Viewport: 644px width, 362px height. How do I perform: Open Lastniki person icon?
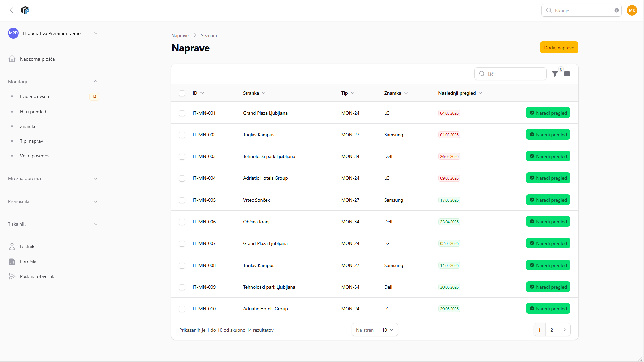pos(12,247)
